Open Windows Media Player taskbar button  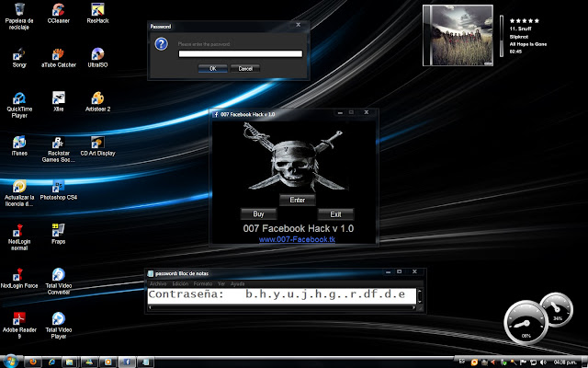coord(108,362)
